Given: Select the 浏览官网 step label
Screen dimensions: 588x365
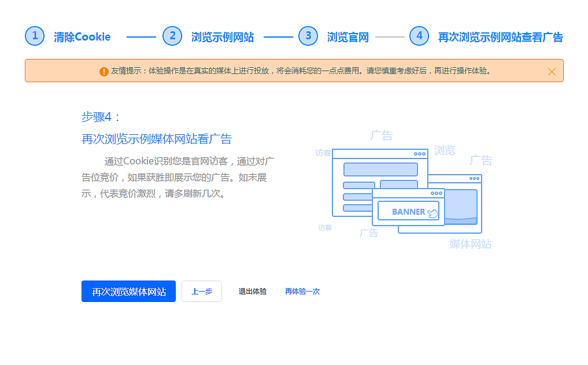Looking at the screenshot, I should (x=348, y=37).
